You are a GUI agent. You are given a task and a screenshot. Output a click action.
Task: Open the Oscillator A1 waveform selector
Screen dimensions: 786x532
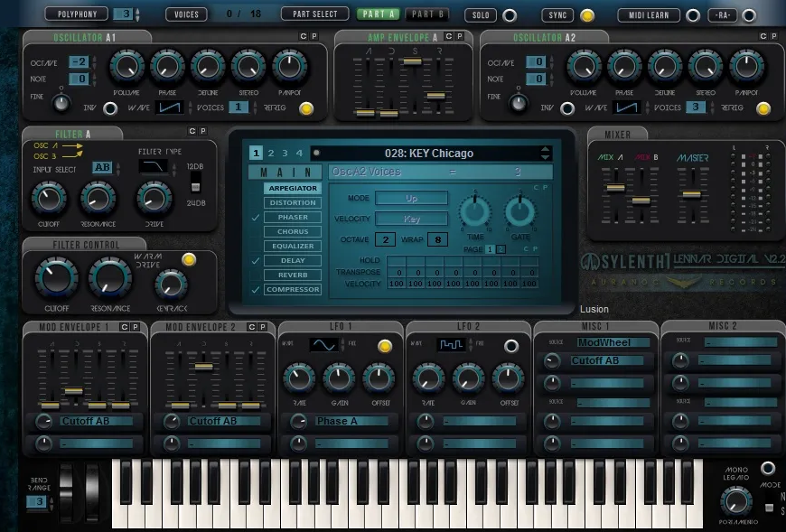[x=170, y=107]
